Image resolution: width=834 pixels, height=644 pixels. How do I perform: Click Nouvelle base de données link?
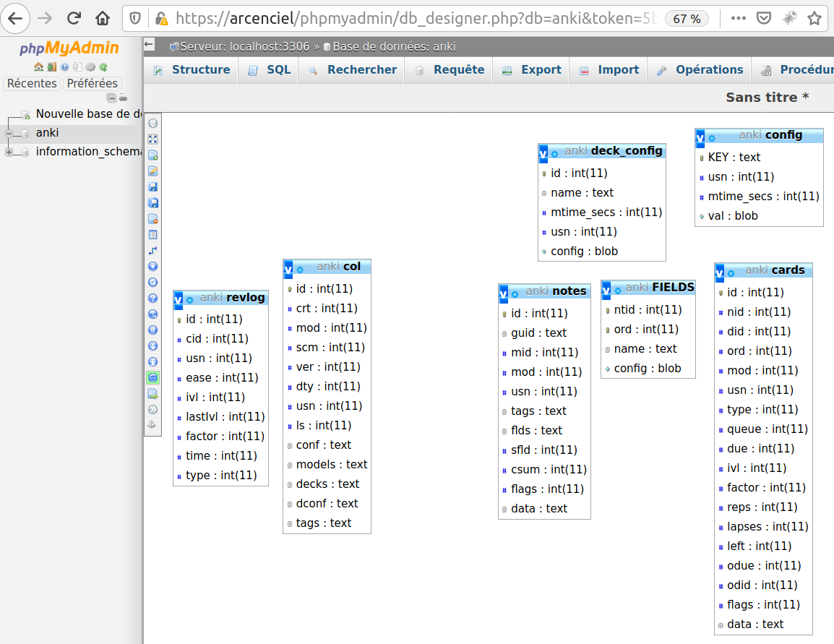point(88,113)
